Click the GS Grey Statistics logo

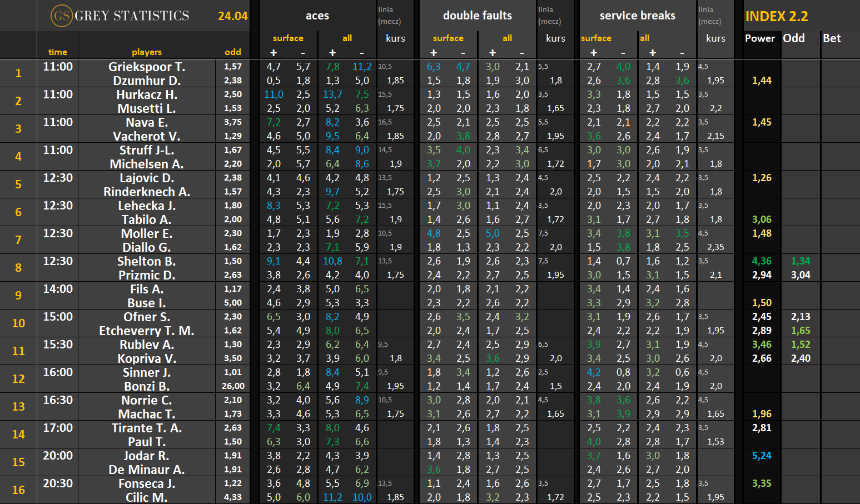120,16
